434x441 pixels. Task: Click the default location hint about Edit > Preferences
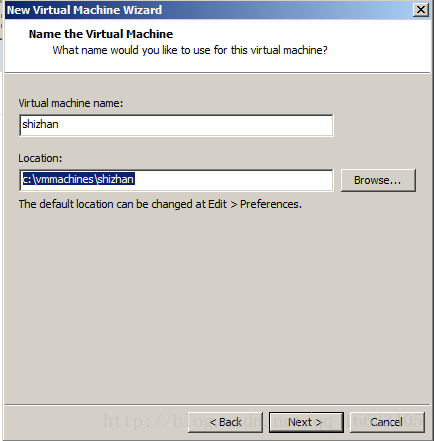pyautogui.click(x=160, y=204)
